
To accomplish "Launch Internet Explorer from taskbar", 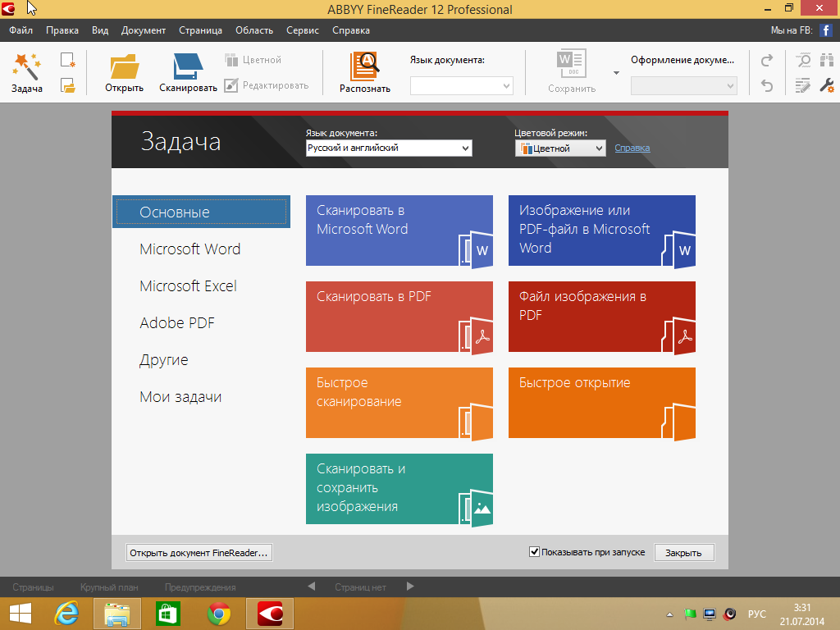I will tap(66, 614).
